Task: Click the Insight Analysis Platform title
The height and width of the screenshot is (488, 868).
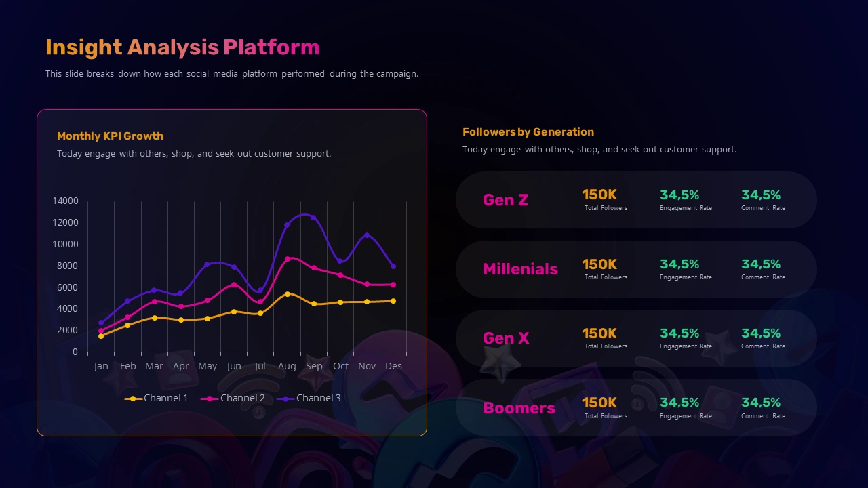Action: click(182, 47)
